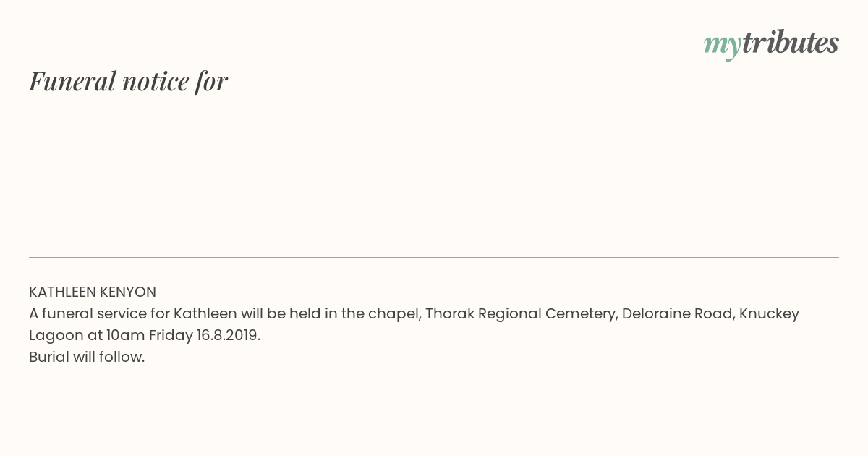Select the first name "KATHLEEN"

point(62,292)
